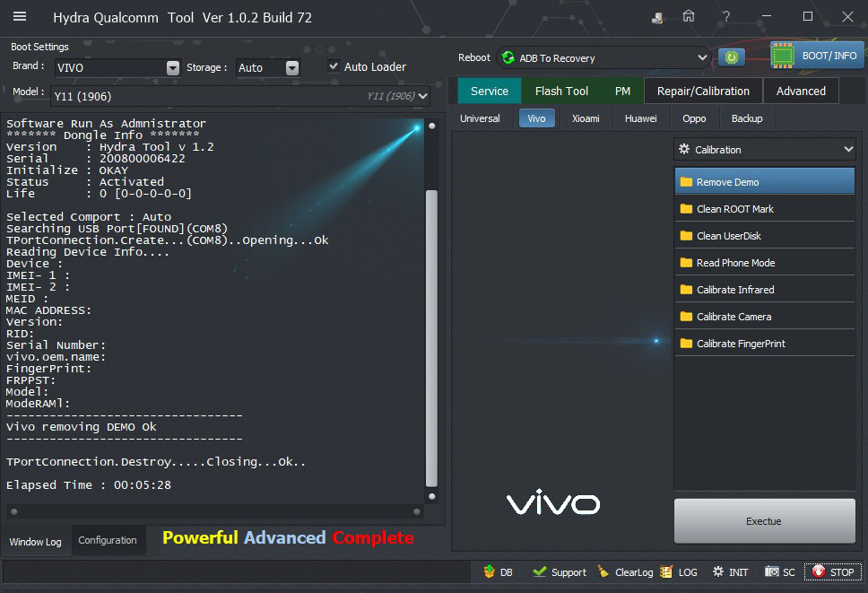The height and width of the screenshot is (593, 868).
Task: Click the Calibrate Infrared folder icon
Action: click(686, 290)
